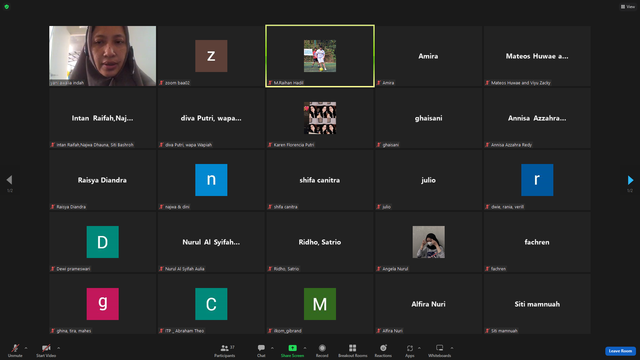The width and height of the screenshot is (640, 360).
Task: Select the Nurul Al Syifah participant tile
Action: 211,242
